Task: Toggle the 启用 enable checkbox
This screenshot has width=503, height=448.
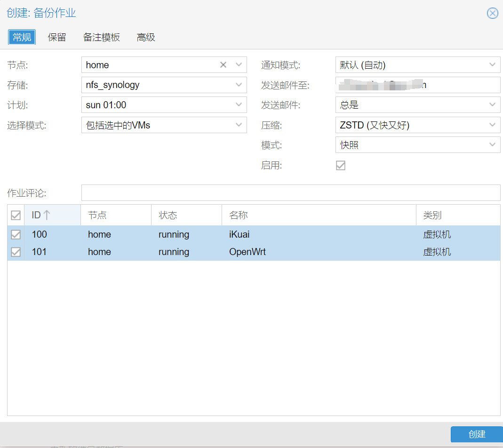Action: pos(341,165)
